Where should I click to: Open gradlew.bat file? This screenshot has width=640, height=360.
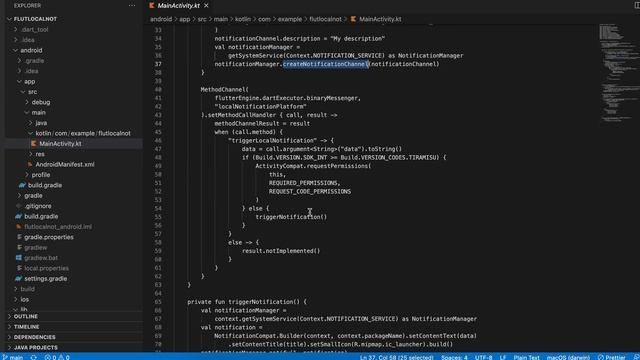tap(41, 258)
